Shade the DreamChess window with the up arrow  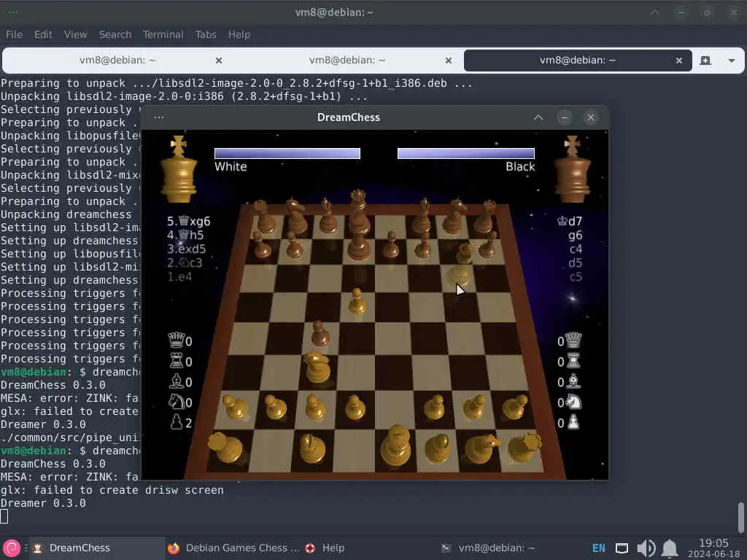tap(538, 117)
